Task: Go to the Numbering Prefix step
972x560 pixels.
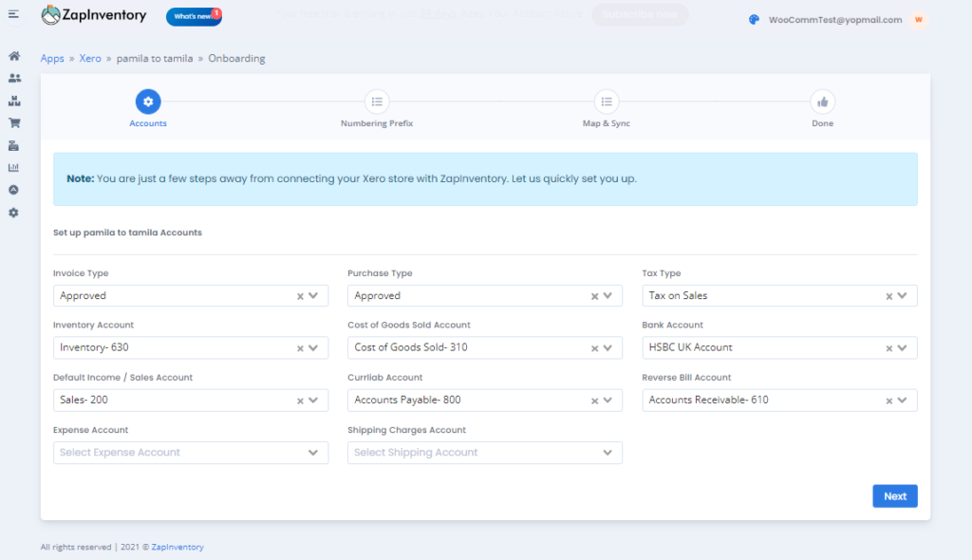Action: (377, 102)
